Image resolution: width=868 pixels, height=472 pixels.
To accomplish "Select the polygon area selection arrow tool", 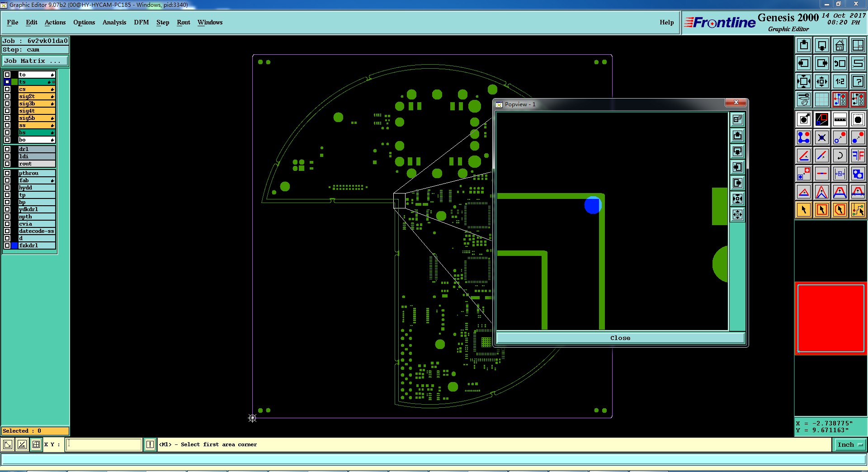I will click(840, 210).
